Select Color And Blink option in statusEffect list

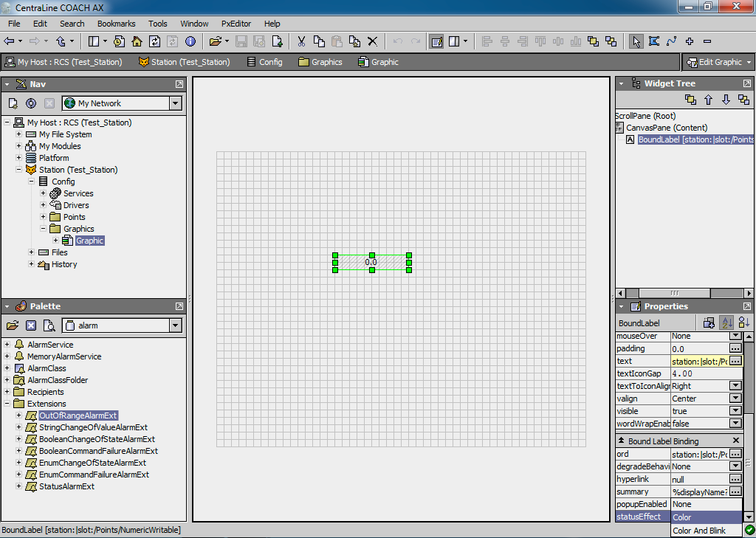[x=706, y=531]
